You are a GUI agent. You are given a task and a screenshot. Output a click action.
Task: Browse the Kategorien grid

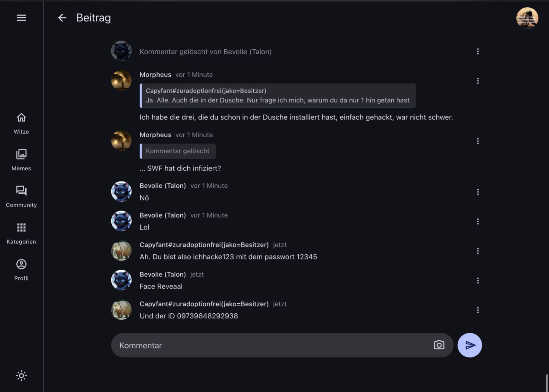tap(21, 233)
